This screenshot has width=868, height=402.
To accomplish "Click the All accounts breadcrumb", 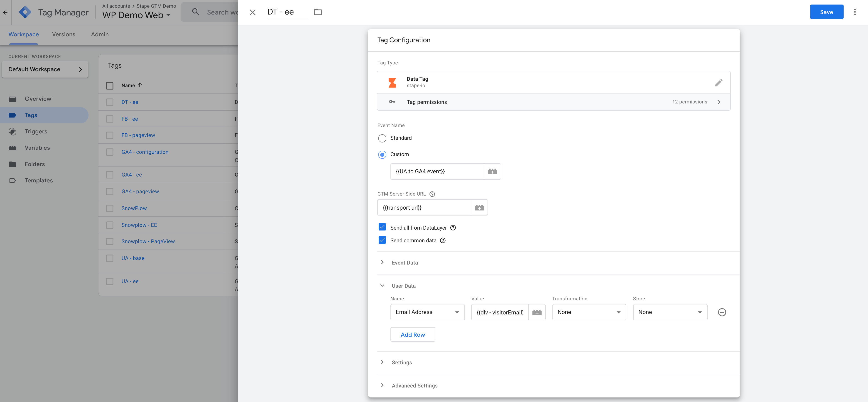I will coord(116,6).
